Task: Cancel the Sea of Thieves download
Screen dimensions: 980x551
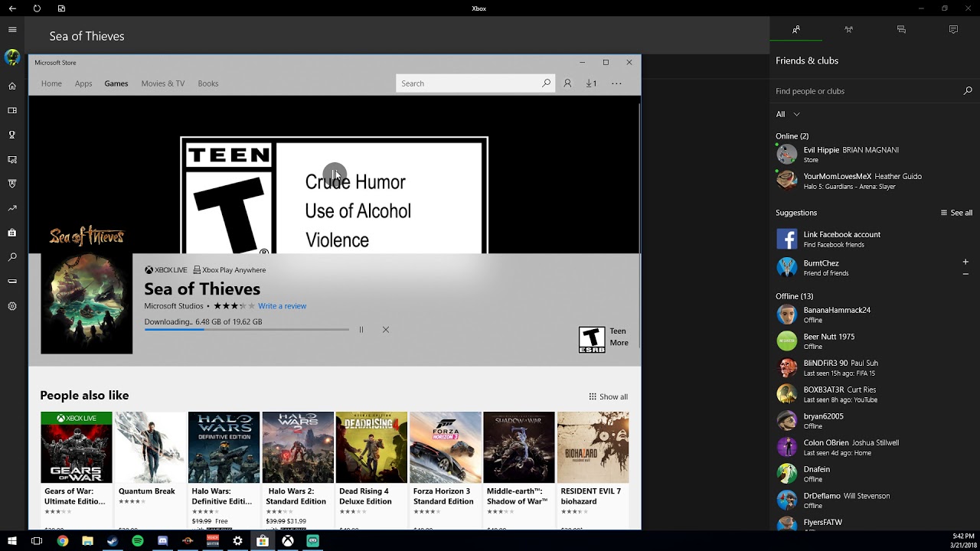Action: 386,330
